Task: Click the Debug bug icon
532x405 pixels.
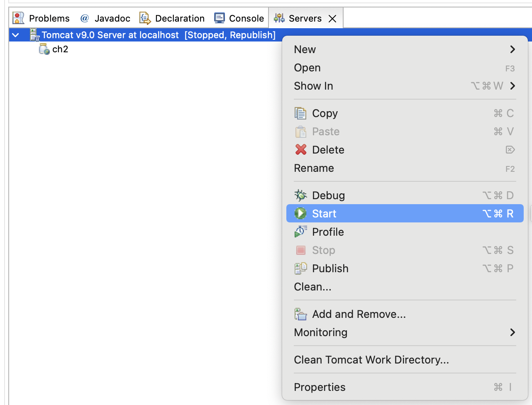Action: 300,195
